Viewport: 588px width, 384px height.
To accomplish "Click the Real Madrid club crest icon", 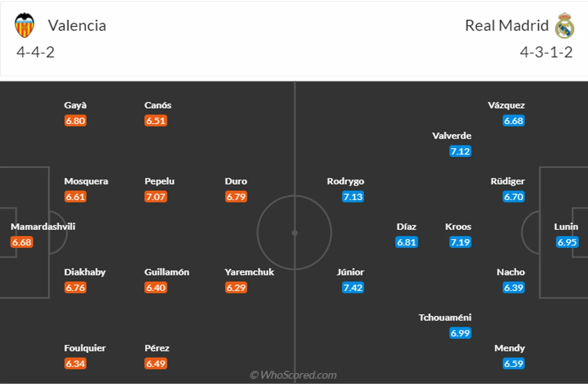I will pos(564,25).
